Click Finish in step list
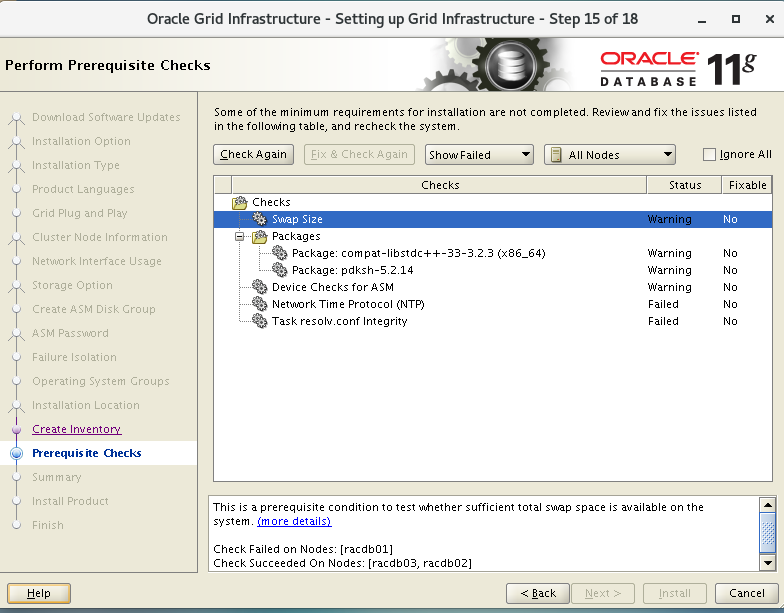 tap(48, 525)
